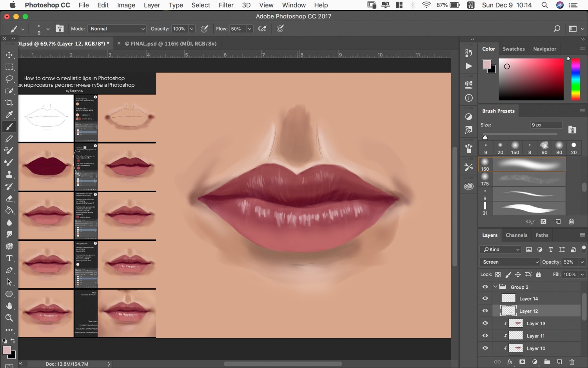This screenshot has width=588, height=368.
Task: Open the brush Mode dropdown
Action: 117,29
